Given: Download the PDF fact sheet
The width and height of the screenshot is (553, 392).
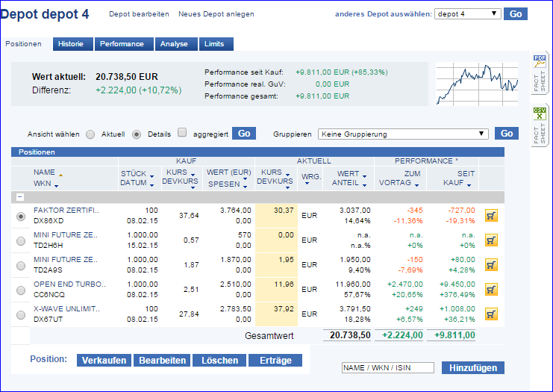Looking at the screenshot, I should [540, 73].
